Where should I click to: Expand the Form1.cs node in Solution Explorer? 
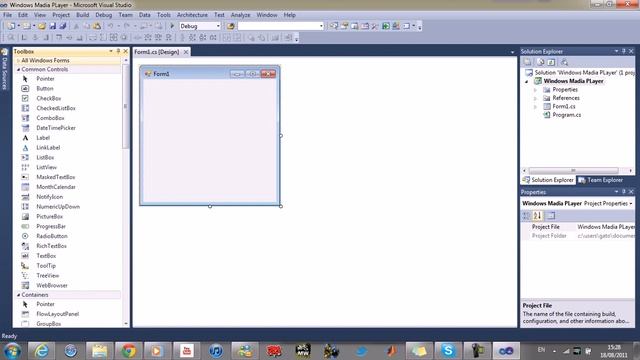click(x=535, y=107)
